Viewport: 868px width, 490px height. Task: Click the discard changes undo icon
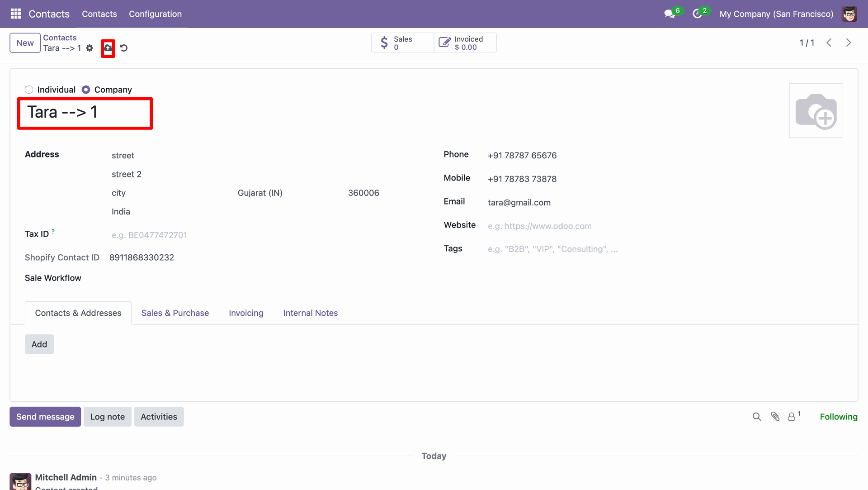tap(124, 48)
